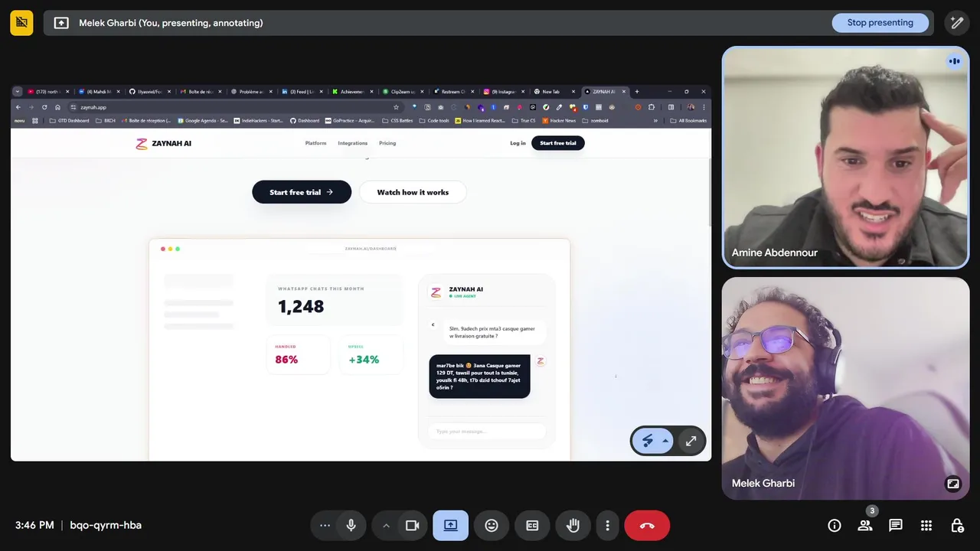Screen dimensions: 980x551
Task: Expand annotation tool options arrow
Action: coord(665,441)
